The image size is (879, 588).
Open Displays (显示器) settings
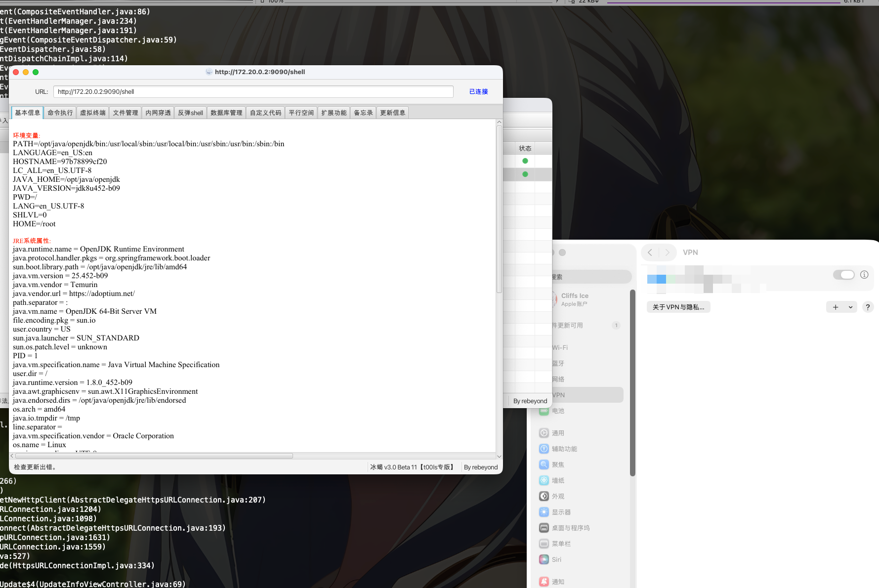[561, 512]
